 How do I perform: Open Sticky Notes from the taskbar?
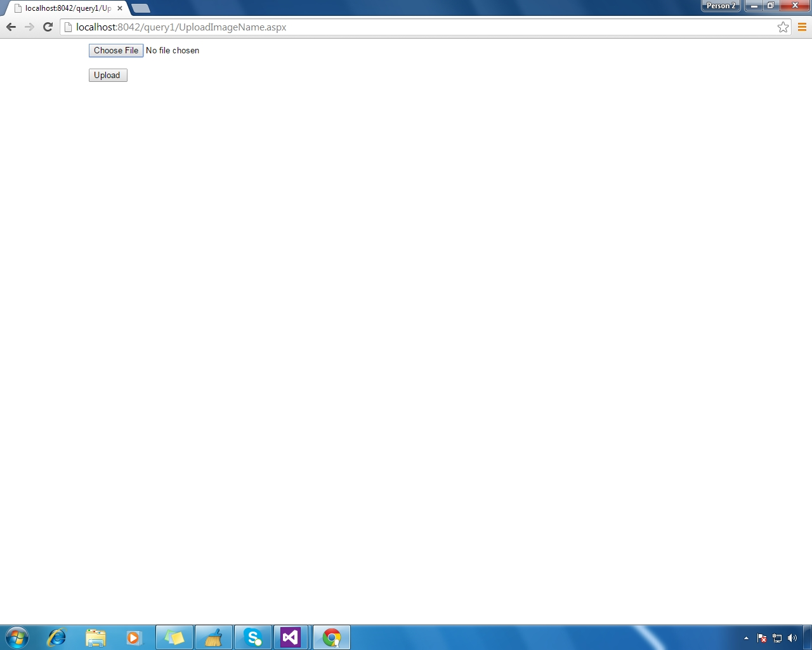[174, 637]
